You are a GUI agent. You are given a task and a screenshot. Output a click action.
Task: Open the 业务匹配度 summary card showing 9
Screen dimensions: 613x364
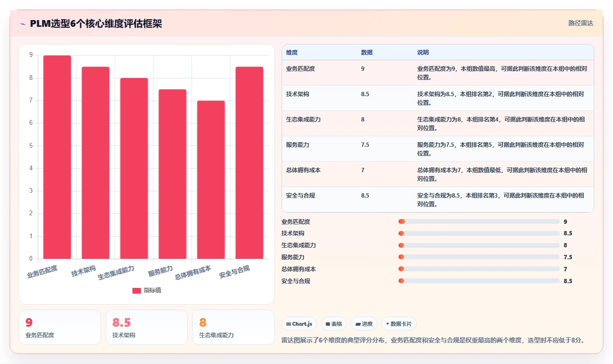(x=60, y=327)
